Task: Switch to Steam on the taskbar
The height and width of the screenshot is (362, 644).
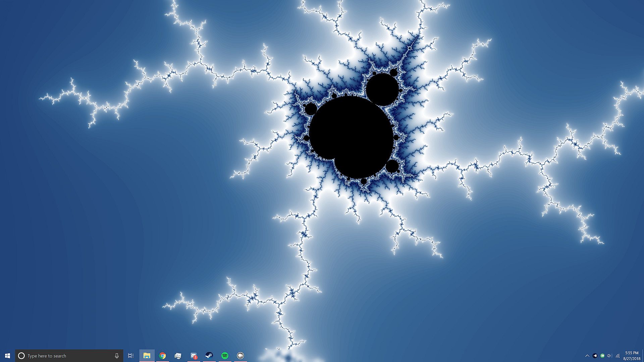Action: 209,356
